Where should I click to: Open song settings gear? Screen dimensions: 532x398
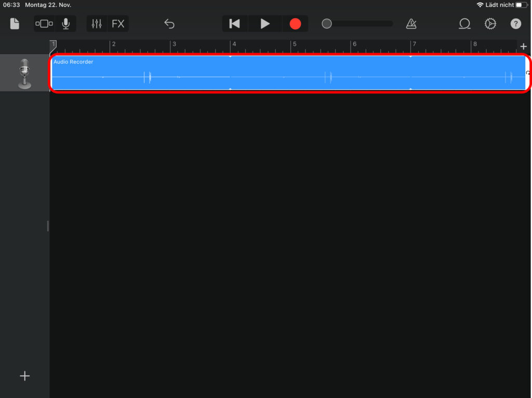[490, 23]
